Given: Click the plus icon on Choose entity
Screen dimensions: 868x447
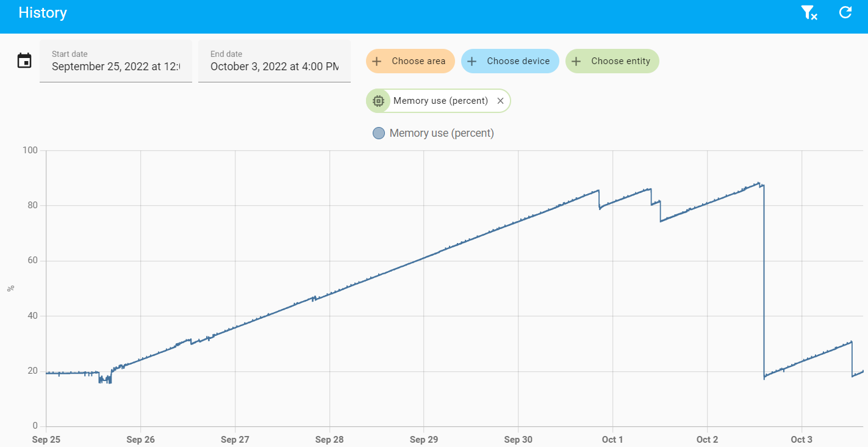Looking at the screenshot, I should point(576,60).
